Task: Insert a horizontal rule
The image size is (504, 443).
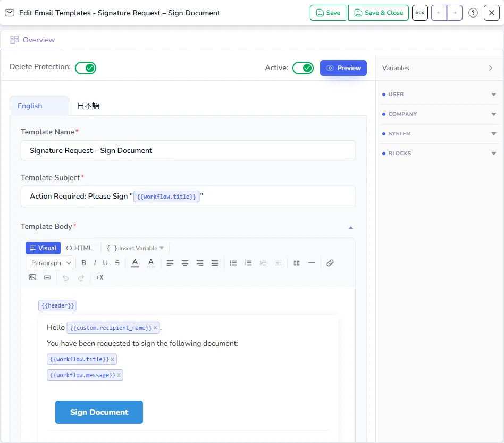Action: click(311, 263)
